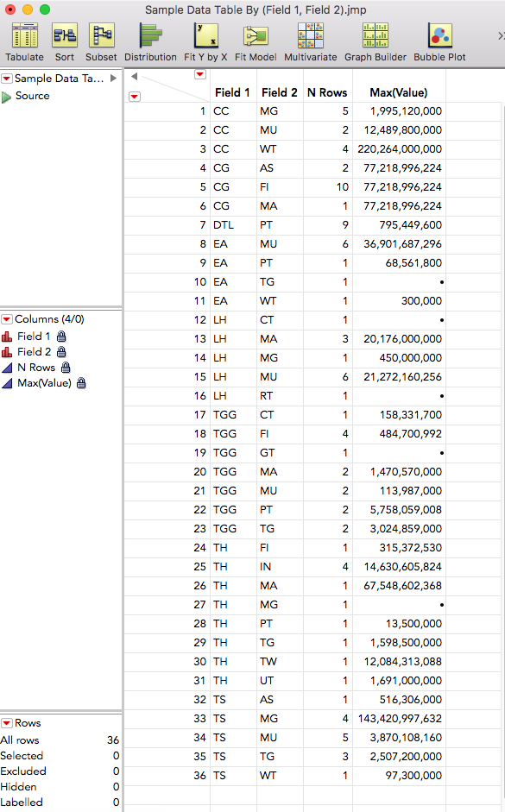
Task: Open the row area red triangle menu
Action: tap(134, 97)
